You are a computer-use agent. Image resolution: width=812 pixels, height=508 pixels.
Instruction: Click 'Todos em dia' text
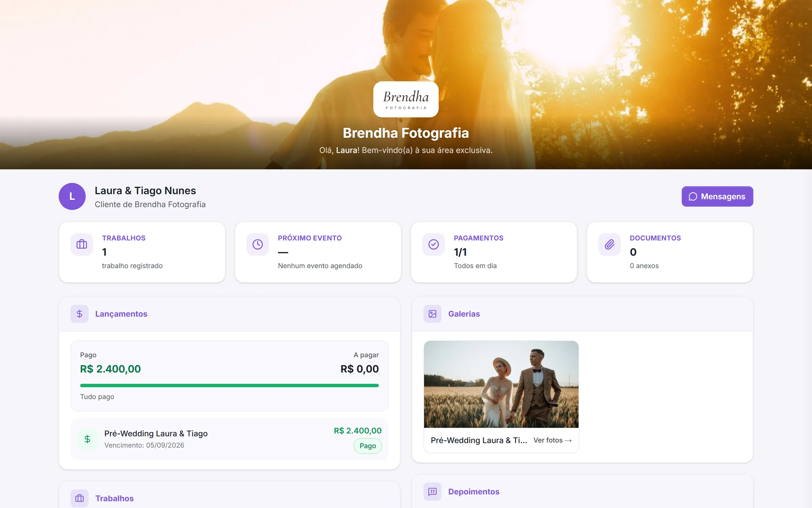click(x=475, y=266)
